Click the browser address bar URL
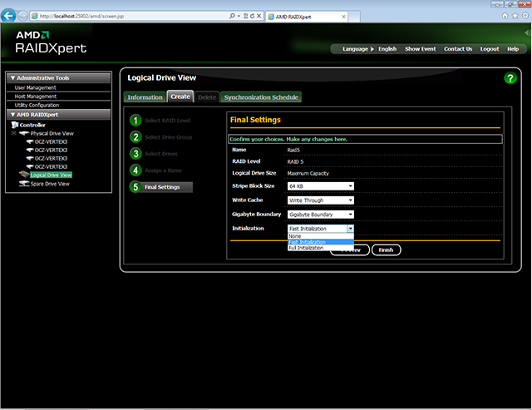 [81, 16]
